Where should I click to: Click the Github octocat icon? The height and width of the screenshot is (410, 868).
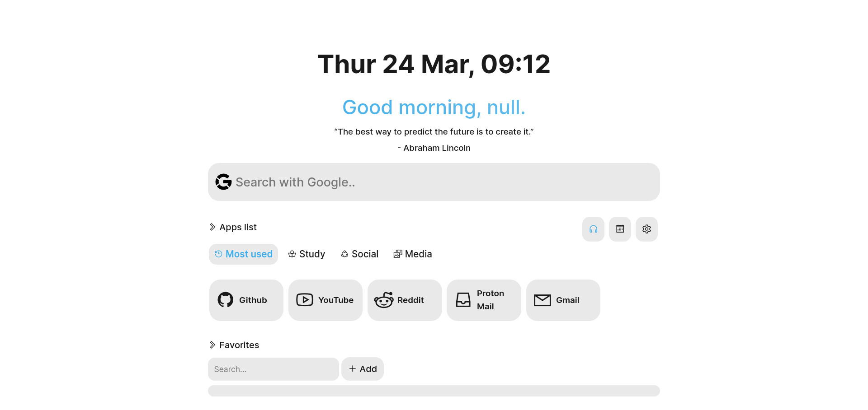(226, 300)
